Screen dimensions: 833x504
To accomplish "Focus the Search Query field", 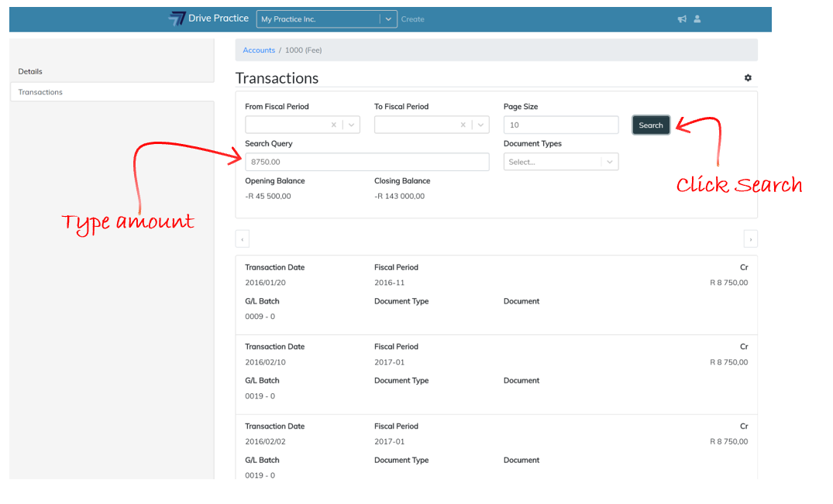I will 367,162.
